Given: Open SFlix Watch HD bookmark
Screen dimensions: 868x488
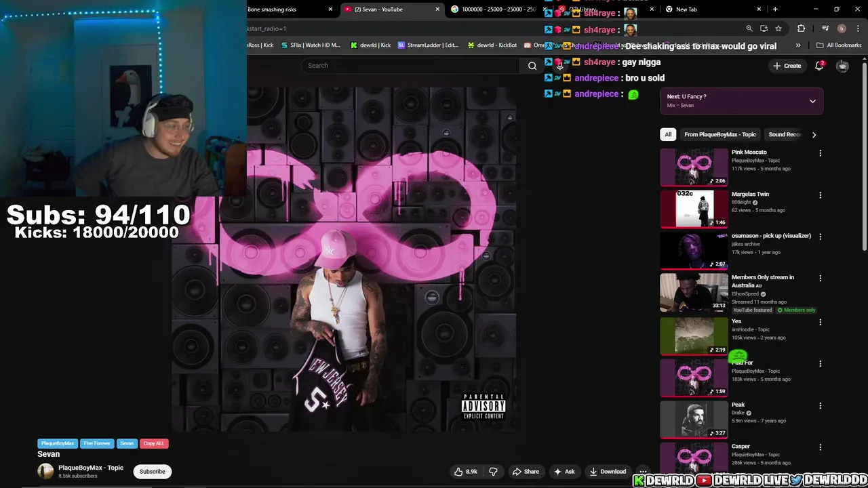Looking at the screenshot, I should (x=310, y=45).
